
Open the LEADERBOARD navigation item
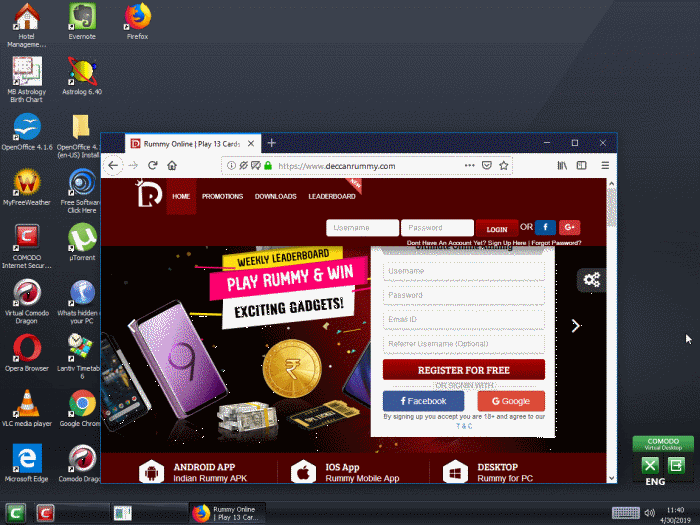(x=332, y=196)
